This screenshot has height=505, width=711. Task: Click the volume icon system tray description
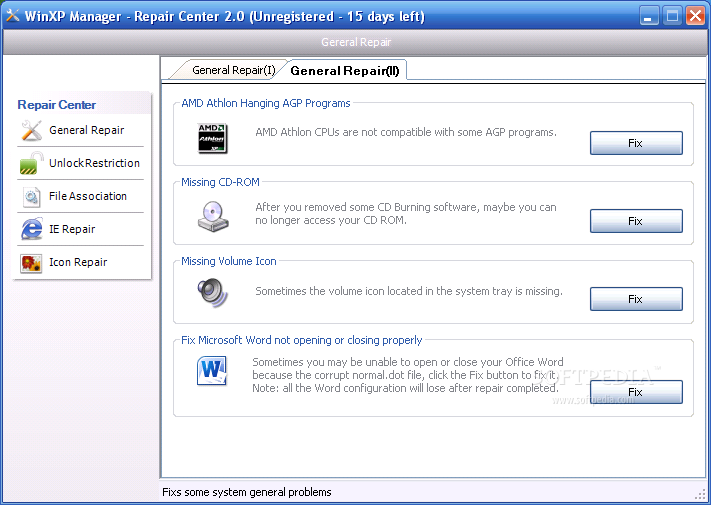point(409,291)
